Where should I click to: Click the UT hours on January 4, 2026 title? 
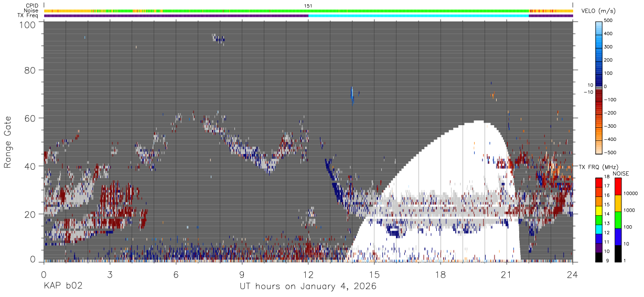tap(308, 287)
